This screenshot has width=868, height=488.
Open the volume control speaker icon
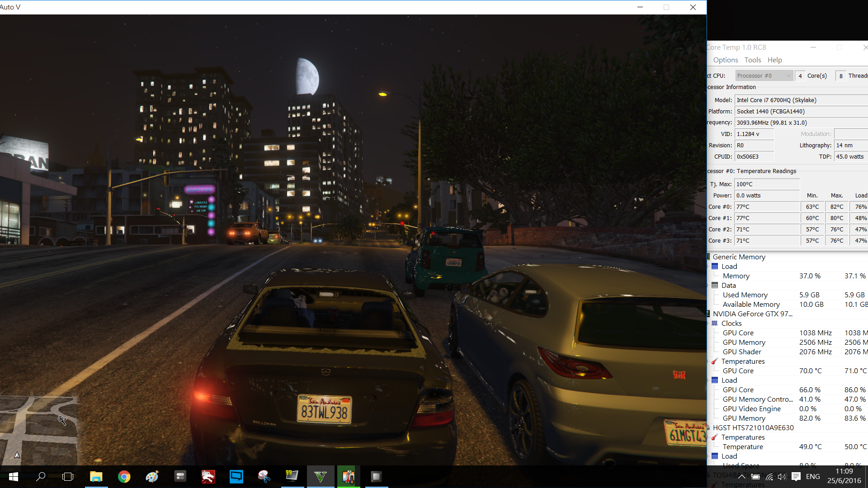click(x=782, y=477)
